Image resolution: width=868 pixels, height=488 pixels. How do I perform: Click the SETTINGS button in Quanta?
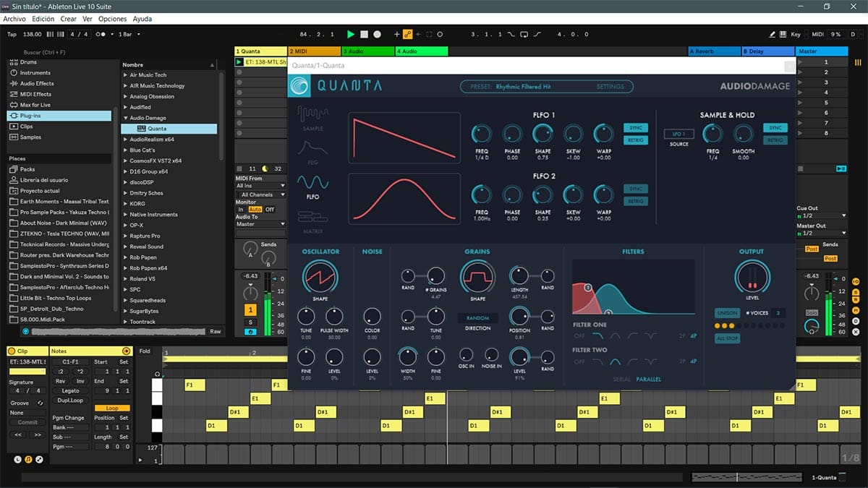pyautogui.click(x=610, y=87)
